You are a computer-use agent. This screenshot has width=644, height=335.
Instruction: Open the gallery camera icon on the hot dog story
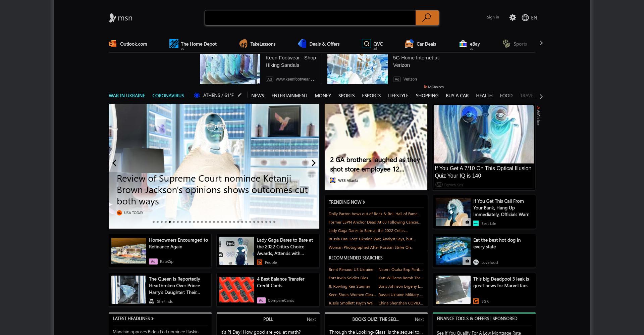467,261
